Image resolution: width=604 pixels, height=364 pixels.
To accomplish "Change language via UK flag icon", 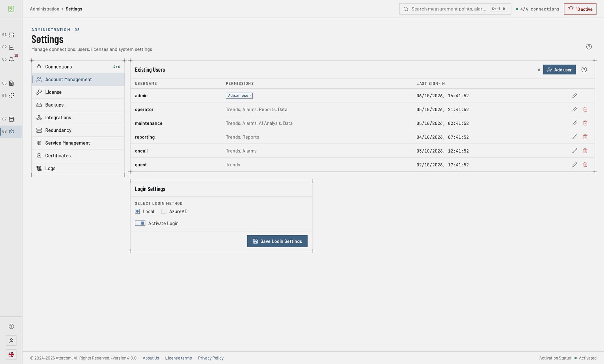I will (x=11, y=355).
